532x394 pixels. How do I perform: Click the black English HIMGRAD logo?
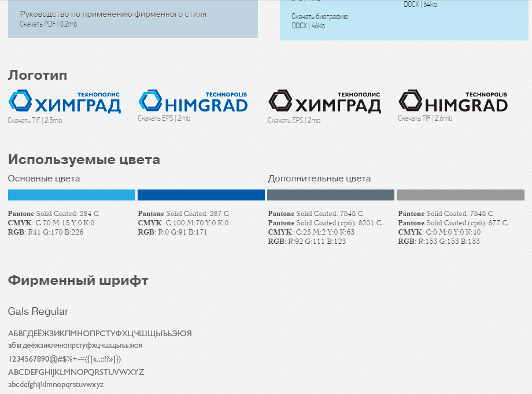[x=453, y=101]
